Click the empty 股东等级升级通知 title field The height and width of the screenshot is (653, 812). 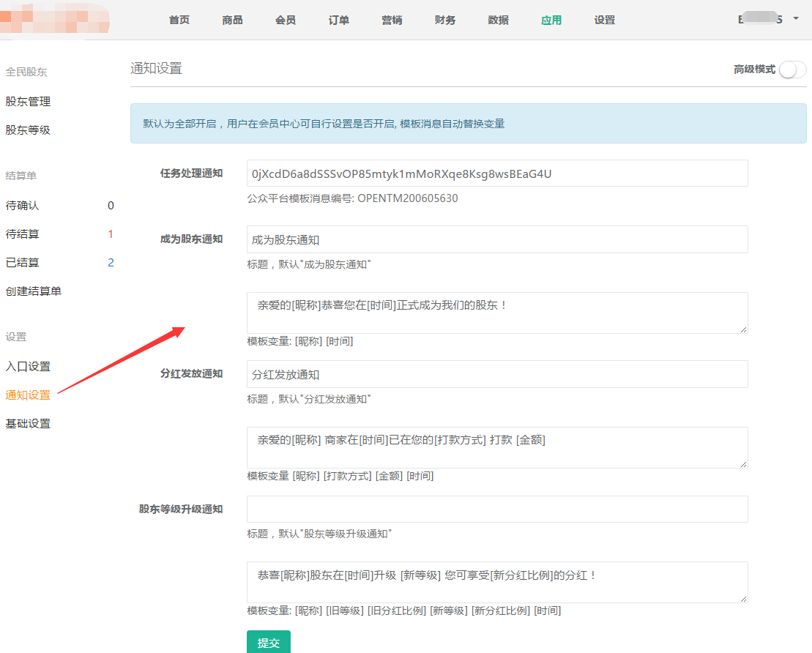pyautogui.click(x=497, y=509)
